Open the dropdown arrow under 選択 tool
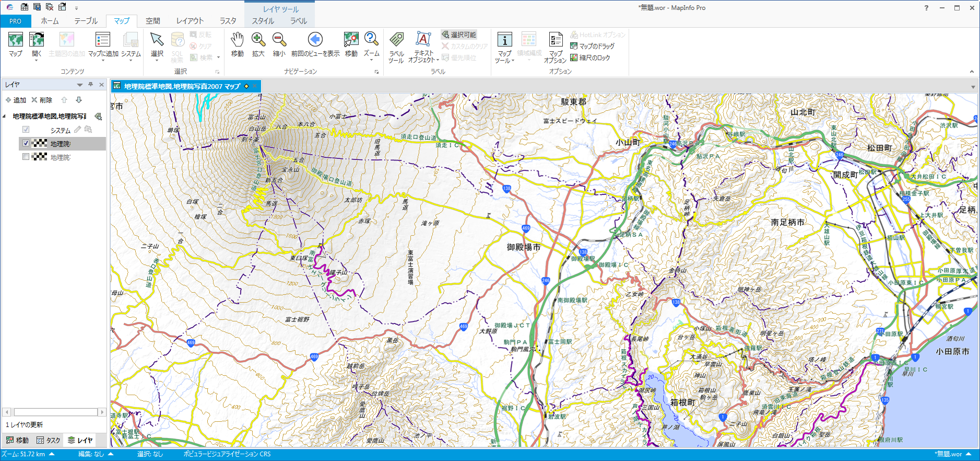 coord(157,60)
